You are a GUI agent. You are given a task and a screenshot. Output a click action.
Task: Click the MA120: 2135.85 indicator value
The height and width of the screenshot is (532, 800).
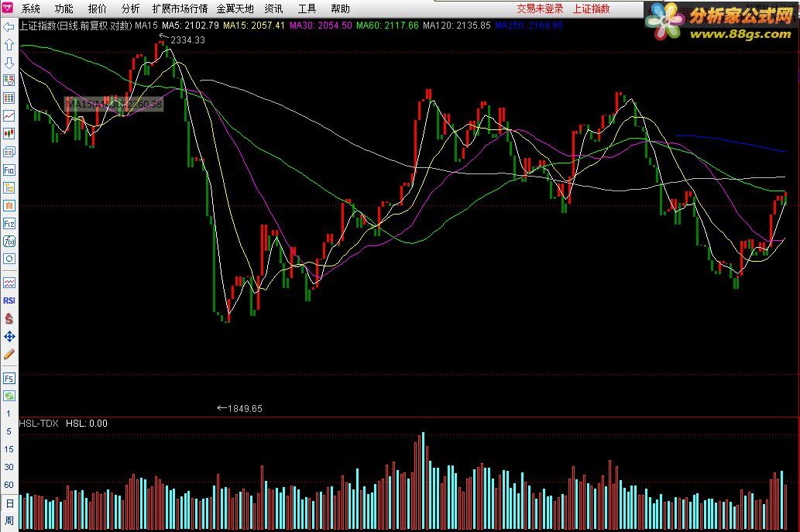pyautogui.click(x=457, y=26)
